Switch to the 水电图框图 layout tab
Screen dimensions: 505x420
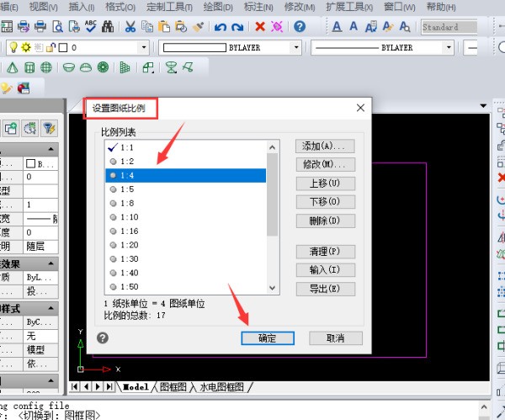tap(221, 387)
